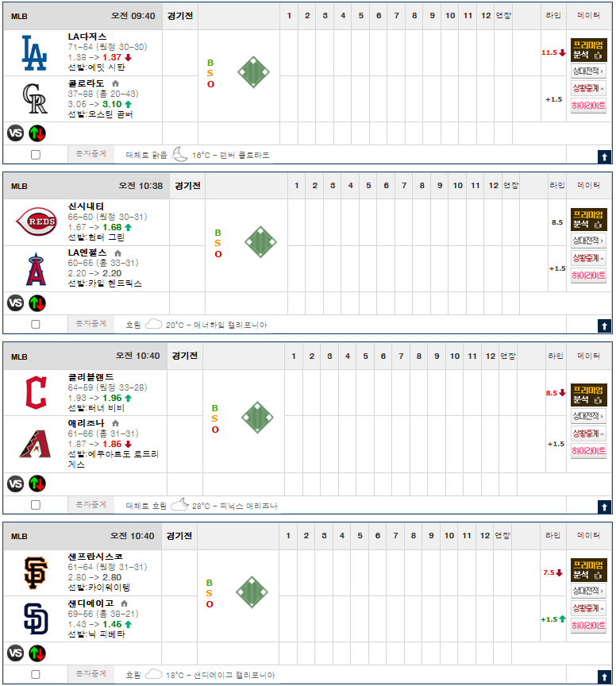Open 문자중계 tab for Cleveland–Arizona game
616x686 pixels.
pos(90,504)
